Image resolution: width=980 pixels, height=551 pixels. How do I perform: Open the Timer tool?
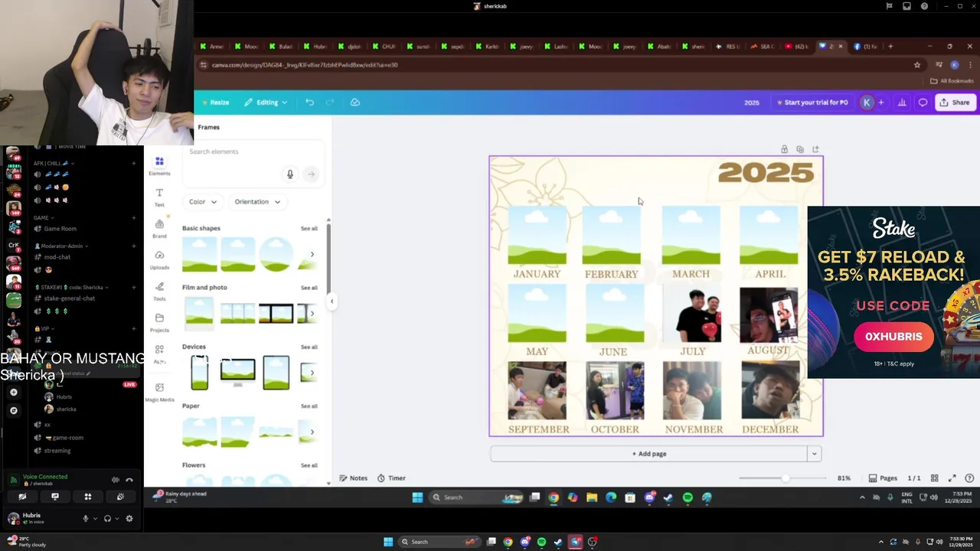[391, 478]
